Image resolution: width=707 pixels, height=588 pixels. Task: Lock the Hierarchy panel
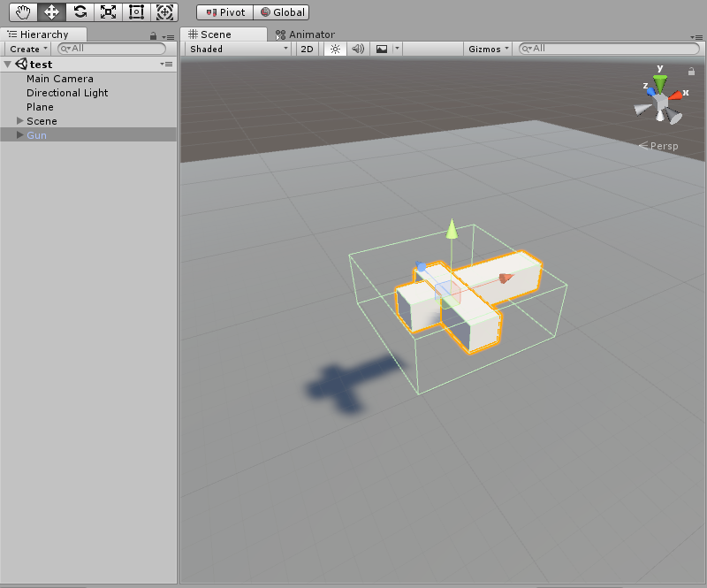(153, 36)
